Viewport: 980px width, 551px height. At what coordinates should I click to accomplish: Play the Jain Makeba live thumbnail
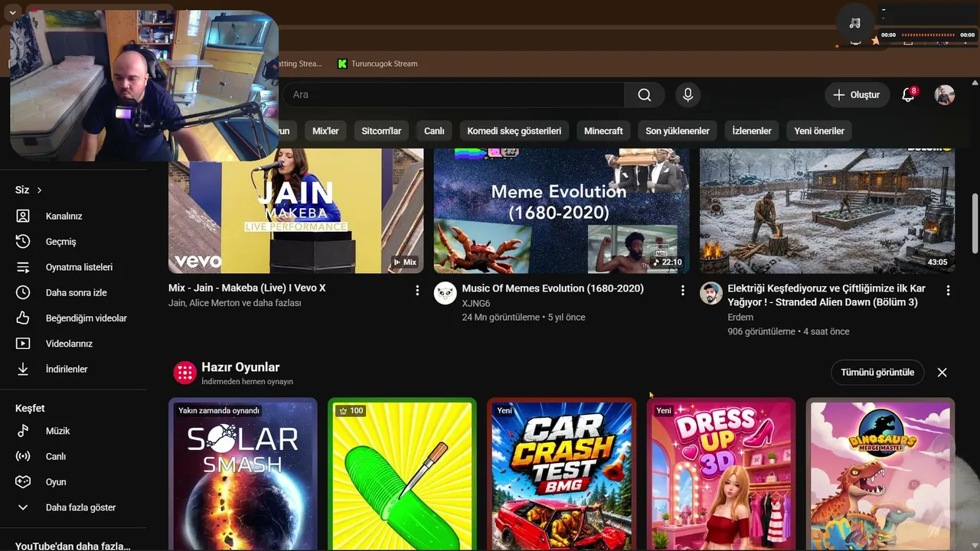[296, 210]
